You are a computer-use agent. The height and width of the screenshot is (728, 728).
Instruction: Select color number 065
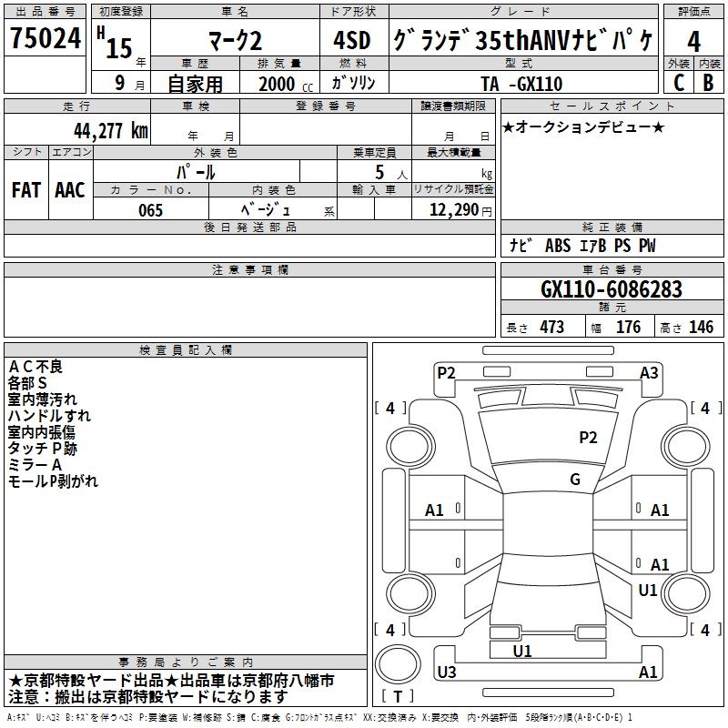[x=151, y=210]
